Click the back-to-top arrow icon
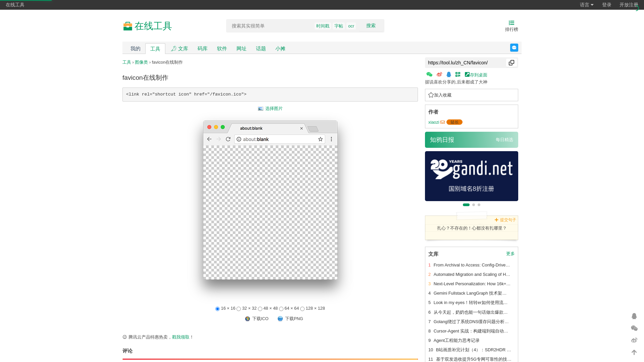Viewport: 644px width, 362px height. (634, 352)
